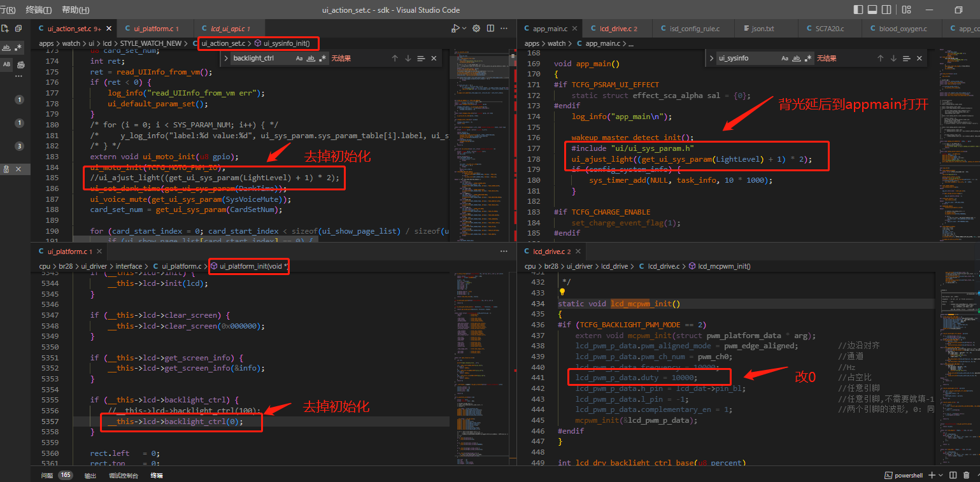Close the ui_sysinfo find widget
The image size is (980, 482).
pyautogui.click(x=919, y=58)
